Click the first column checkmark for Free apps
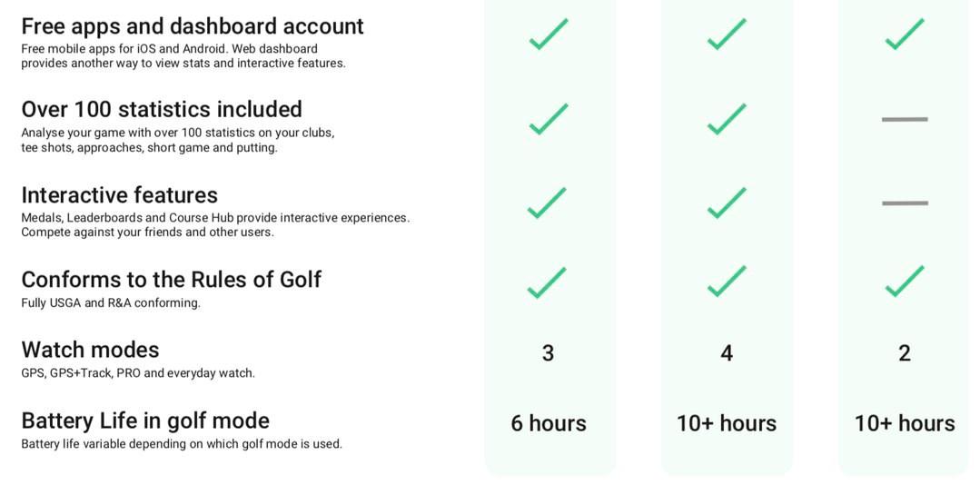This screenshot has height=485, width=980. click(549, 34)
